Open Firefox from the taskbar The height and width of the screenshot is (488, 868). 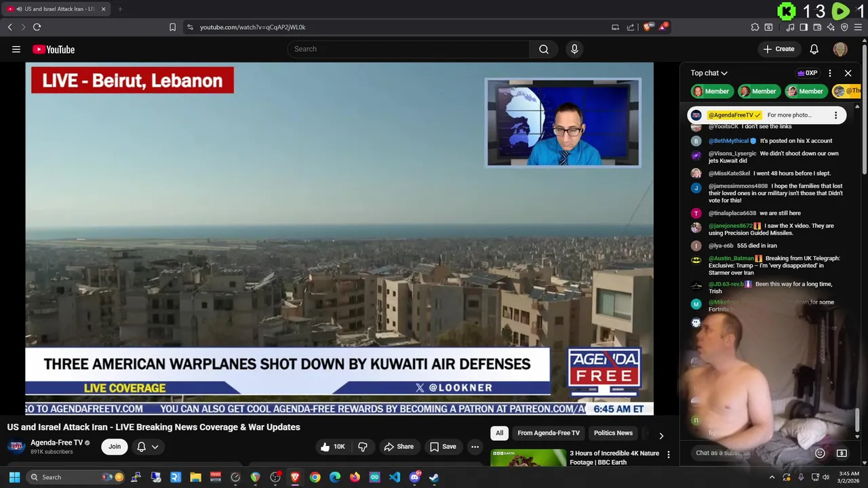coord(355,477)
